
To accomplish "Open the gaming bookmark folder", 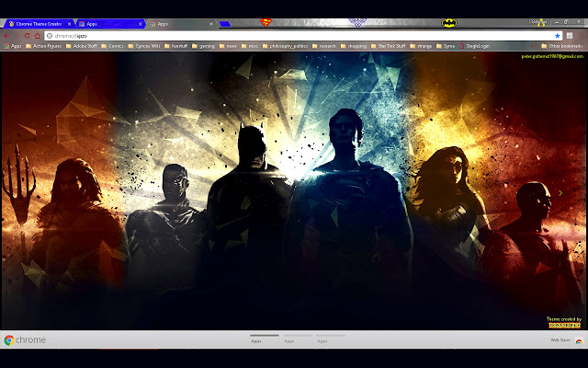I will [203, 46].
